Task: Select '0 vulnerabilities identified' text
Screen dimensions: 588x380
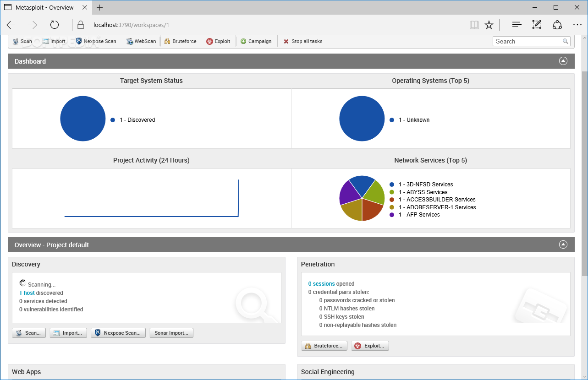Action: click(x=51, y=309)
